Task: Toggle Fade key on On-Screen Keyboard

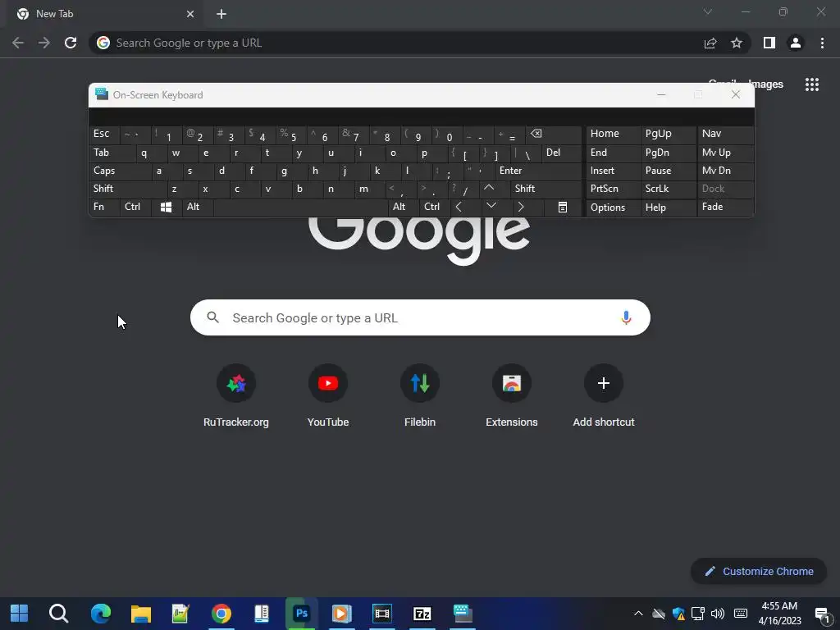Action: [x=725, y=207]
